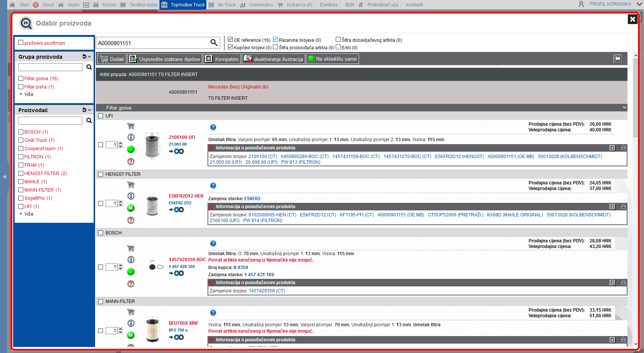The height and width of the screenshot is (353, 644).
Task: Switch to Kompaktni view button
Action: pyautogui.click(x=222, y=59)
